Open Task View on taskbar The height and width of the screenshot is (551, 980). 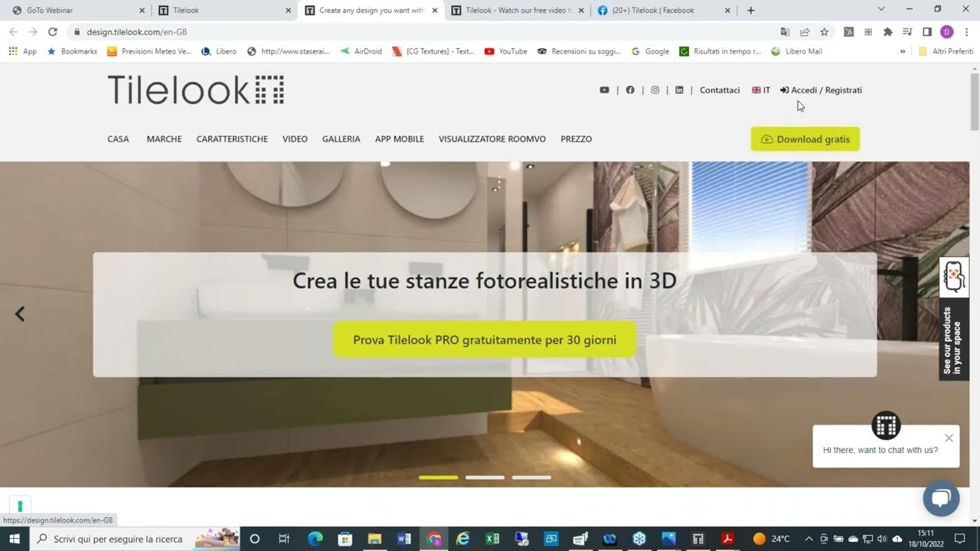284,539
